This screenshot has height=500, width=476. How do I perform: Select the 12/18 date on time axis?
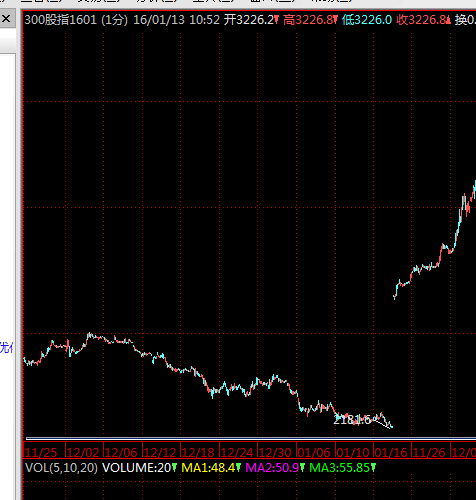pos(198,452)
